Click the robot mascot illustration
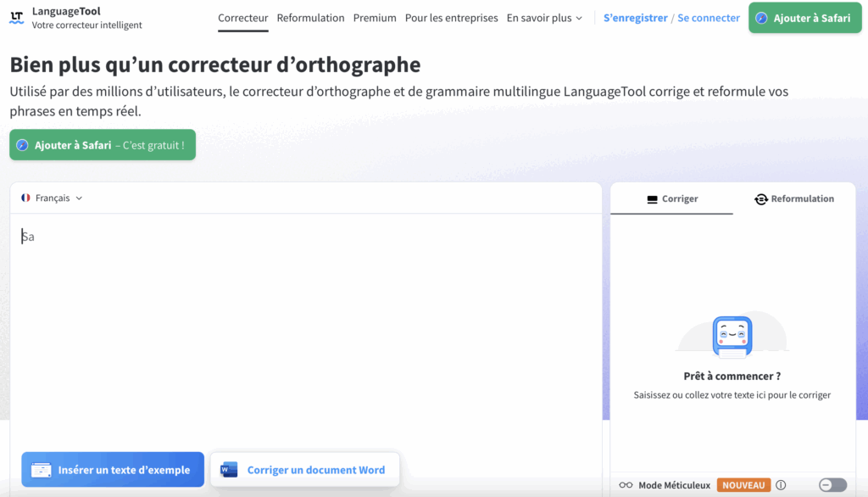 732,336
